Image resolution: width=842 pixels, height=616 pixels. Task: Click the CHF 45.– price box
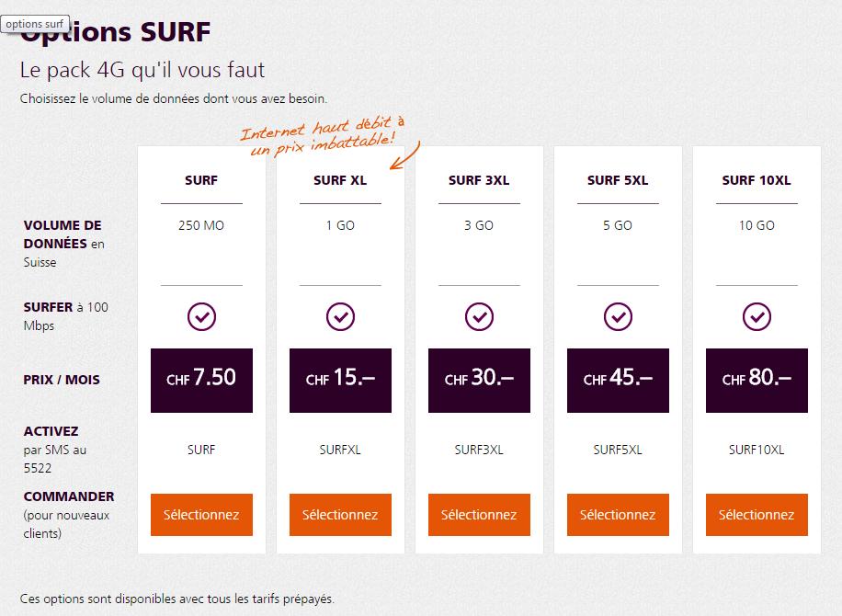coord(618,380)
